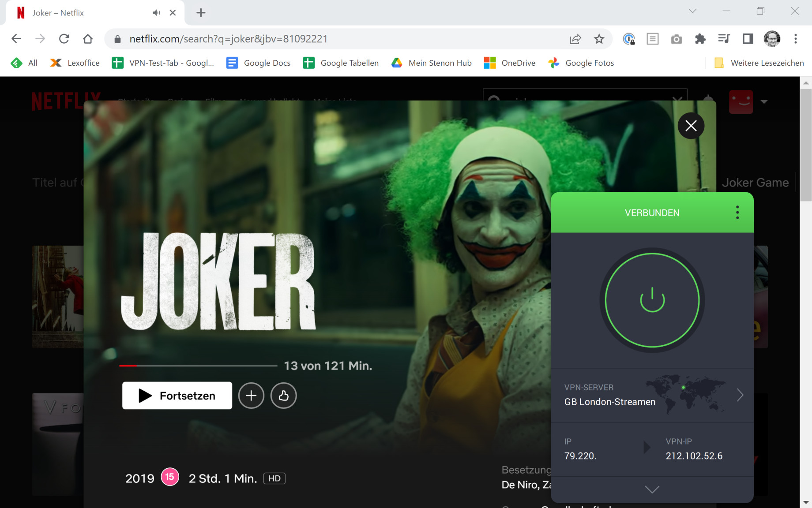Open the Extensions puzzle icon
The image size is (812, 508).
(700, 39)
